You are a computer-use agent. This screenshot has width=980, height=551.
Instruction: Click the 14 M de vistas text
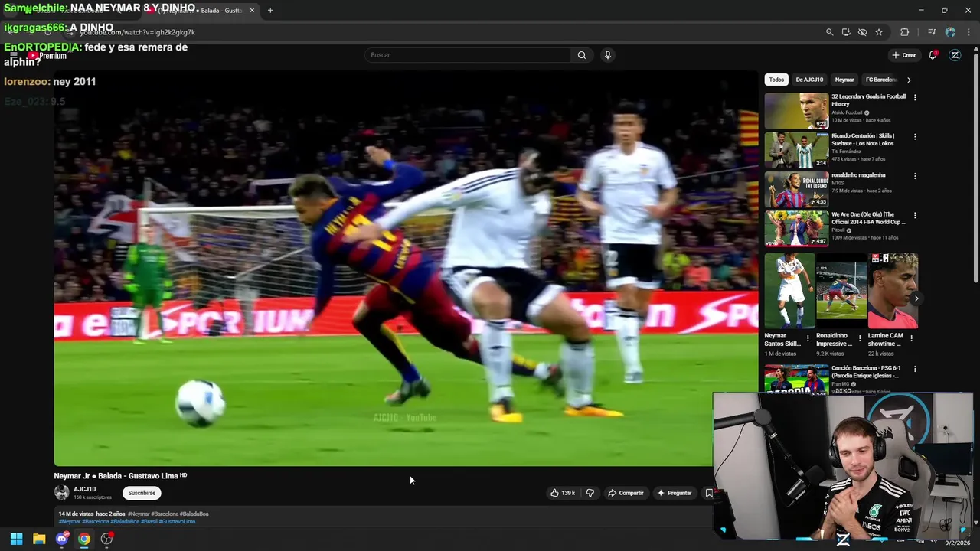(x=76, y=514)
